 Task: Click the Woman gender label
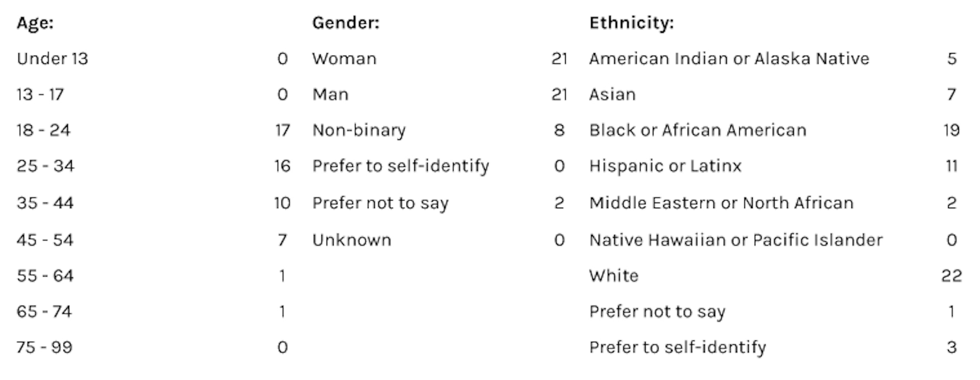344,59
